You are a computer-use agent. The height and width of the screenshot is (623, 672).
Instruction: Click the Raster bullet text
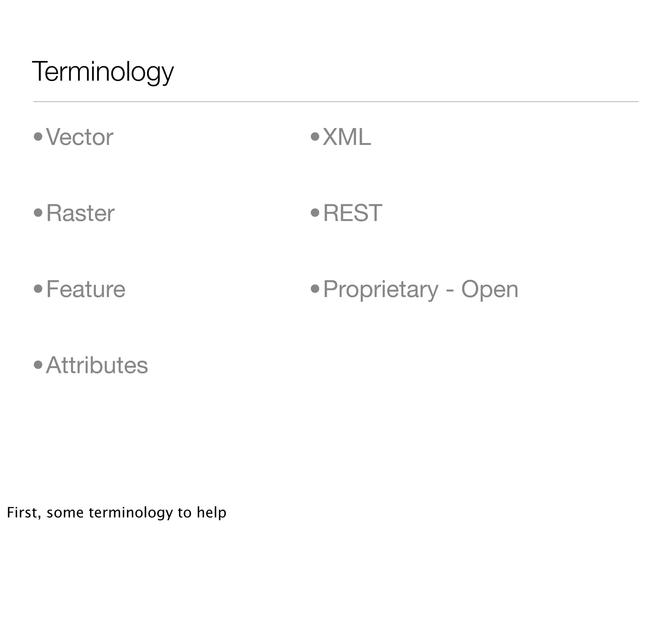[x=80, y=213]
